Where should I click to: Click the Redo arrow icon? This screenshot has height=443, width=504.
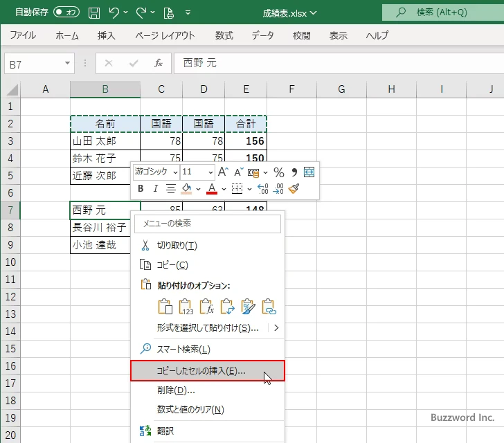pos(141,12)
